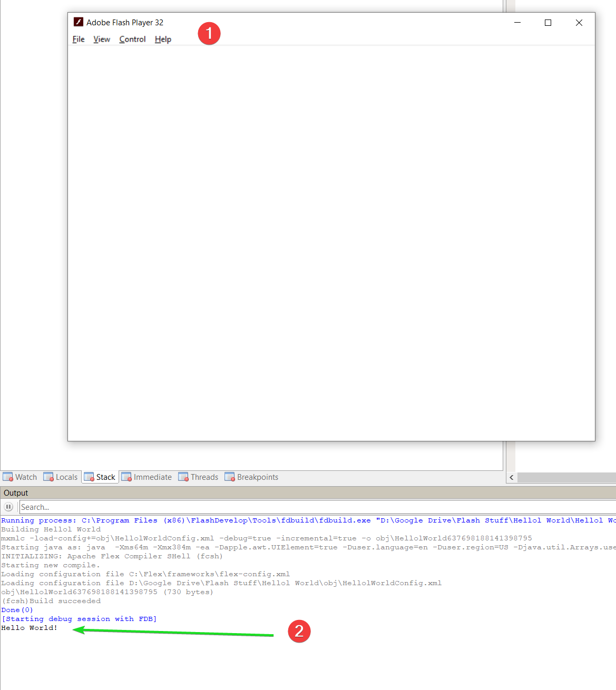Close the Adobe Flash Player window
Screen dimensions: 616x690
579,23
